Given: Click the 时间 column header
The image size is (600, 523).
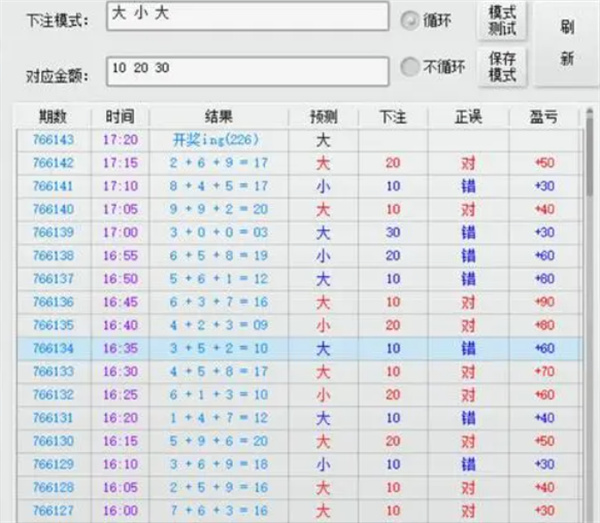Looking at the screenshot, I should click(119, 117).
